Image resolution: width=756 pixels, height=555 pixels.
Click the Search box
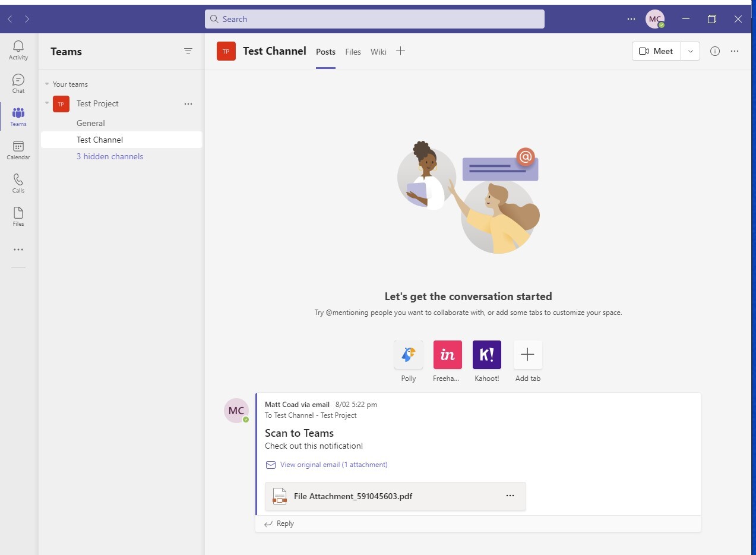pos(375,19)
